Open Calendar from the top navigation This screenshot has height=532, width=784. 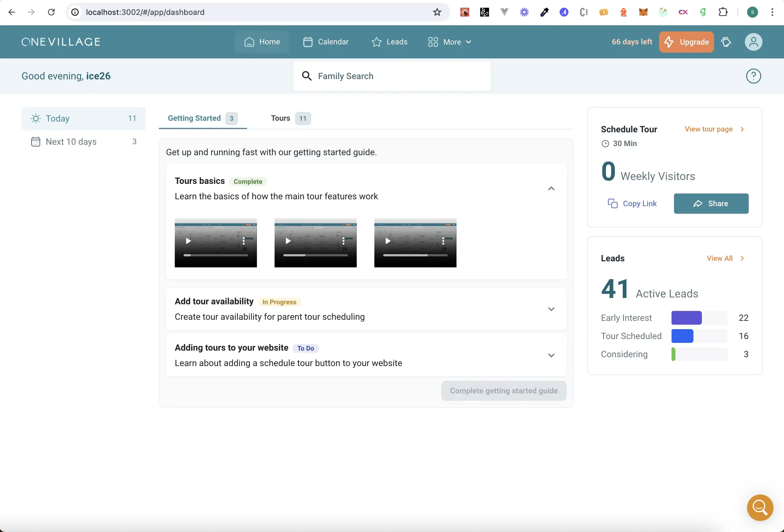[x=326, y=42]
